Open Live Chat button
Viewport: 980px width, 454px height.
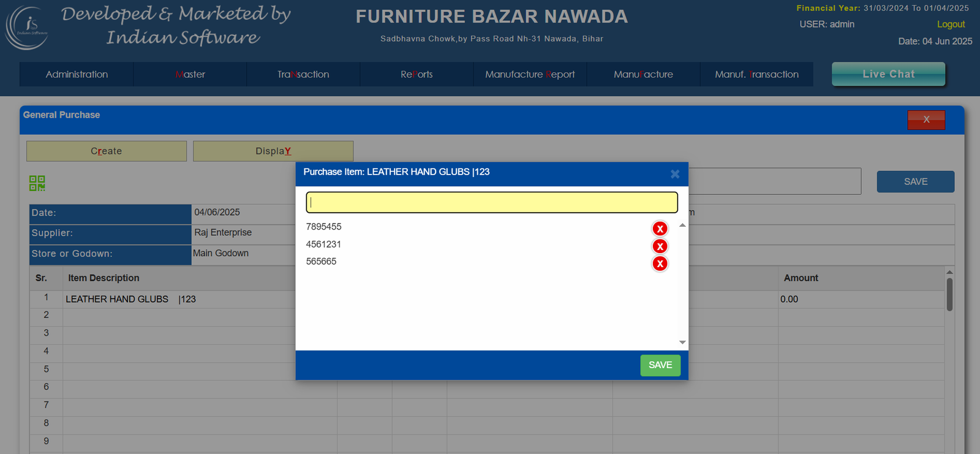click(888, 74)
